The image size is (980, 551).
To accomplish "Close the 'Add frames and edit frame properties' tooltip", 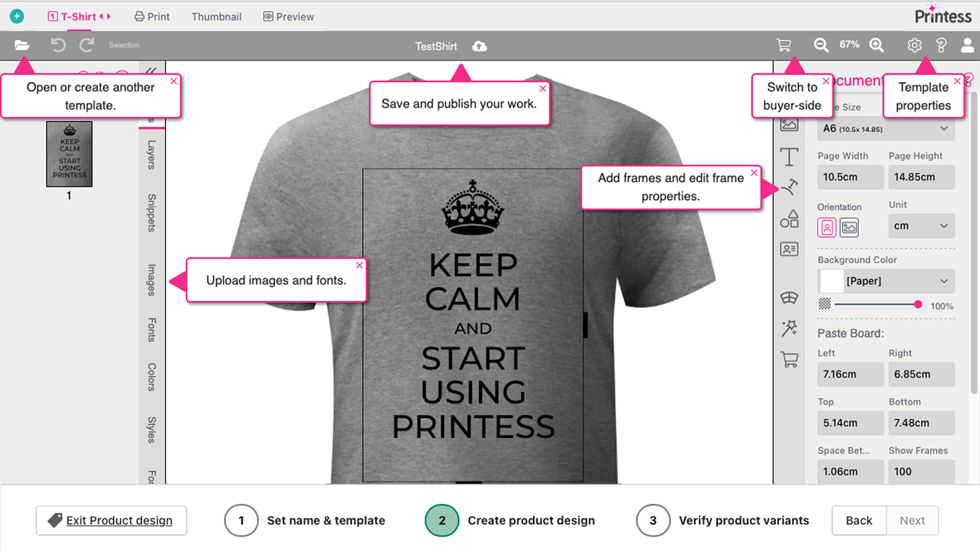I will click(x=754, y=173).
